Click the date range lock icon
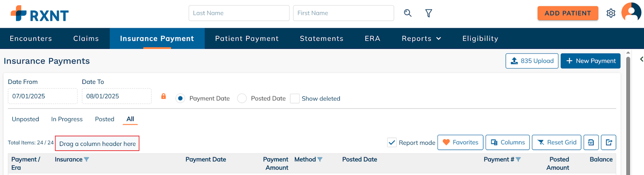The image size is (644, 175). pos(163,96)
